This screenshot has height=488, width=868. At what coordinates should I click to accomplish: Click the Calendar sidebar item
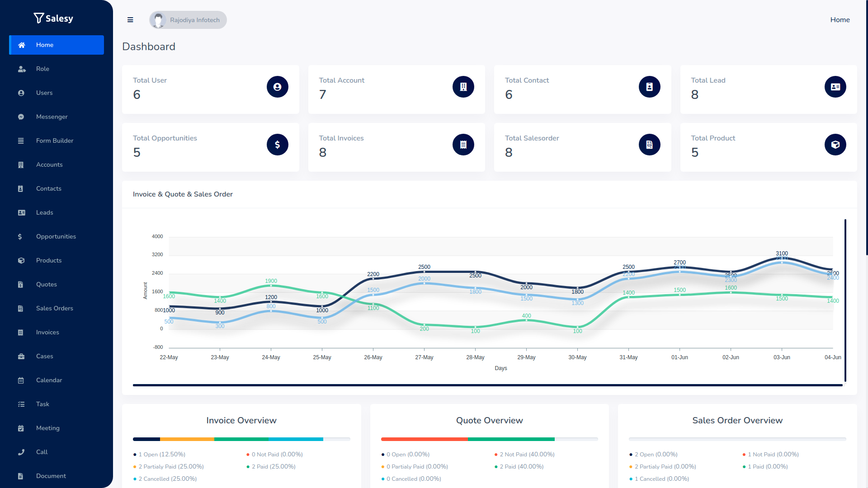click(x=49, y=380)
